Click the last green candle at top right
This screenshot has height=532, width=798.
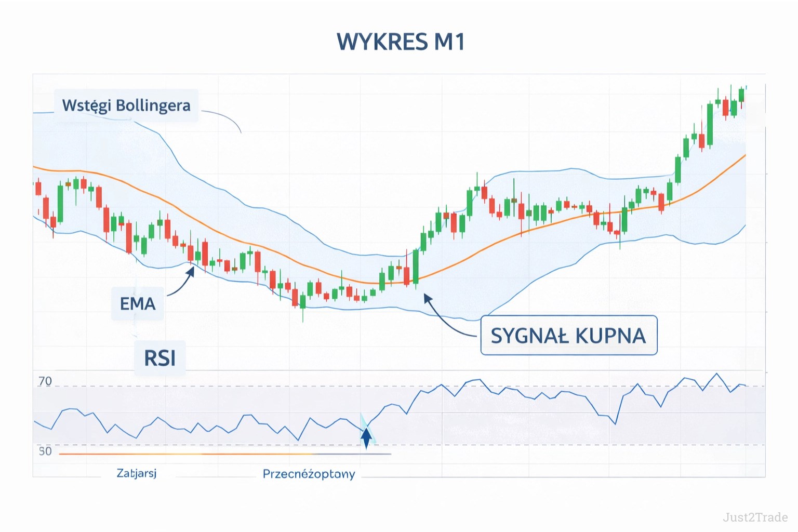coord(741,95)
